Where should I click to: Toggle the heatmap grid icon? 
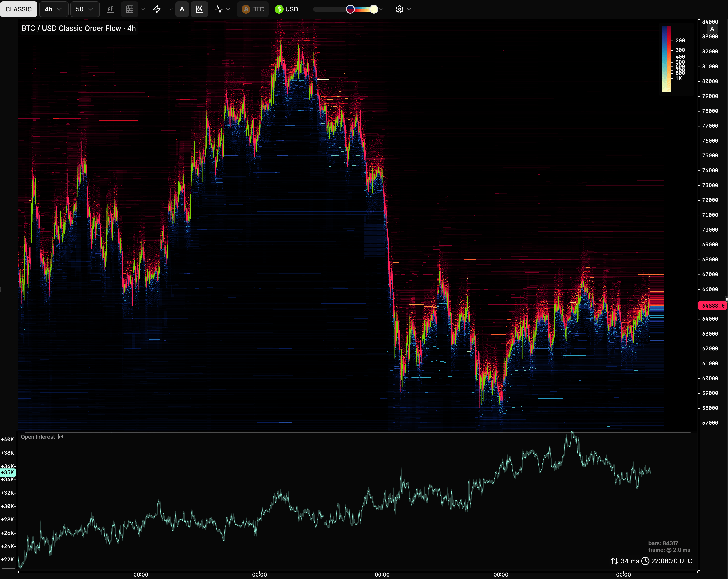point(130,9)
